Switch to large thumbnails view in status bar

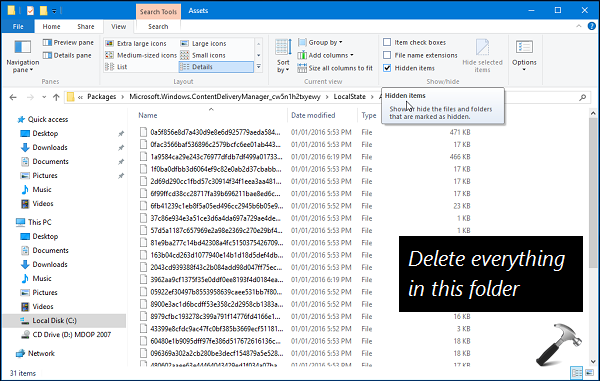point(590,372)
